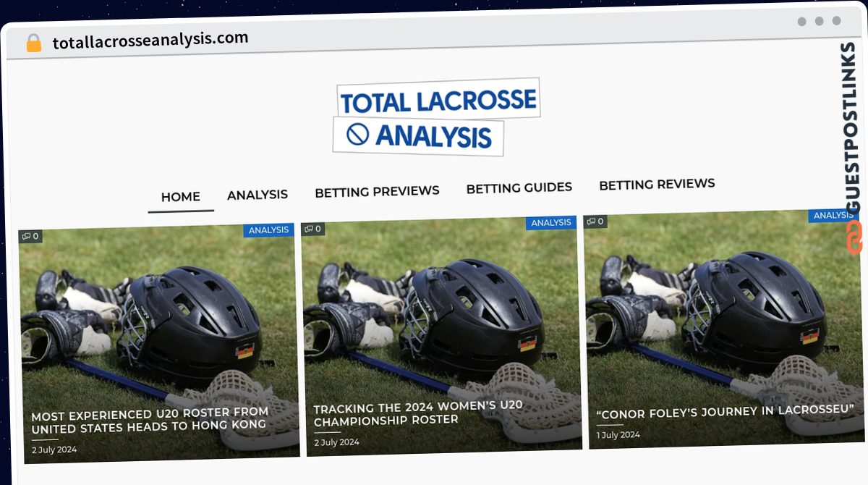The height and width of the screenshot is (485, 868).
Task: Open 'Tracking the 2024 Women's U20' headline
Action: (x=418, y=413)
